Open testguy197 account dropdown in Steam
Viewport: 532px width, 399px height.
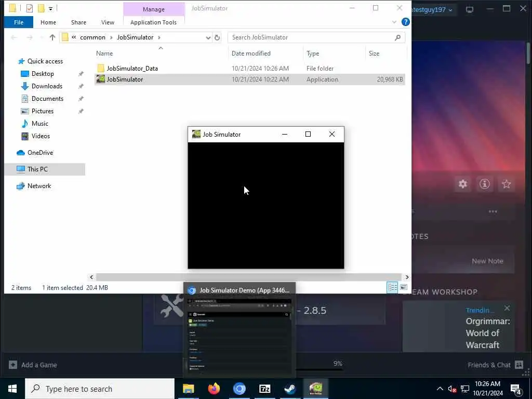pos(433,10)
